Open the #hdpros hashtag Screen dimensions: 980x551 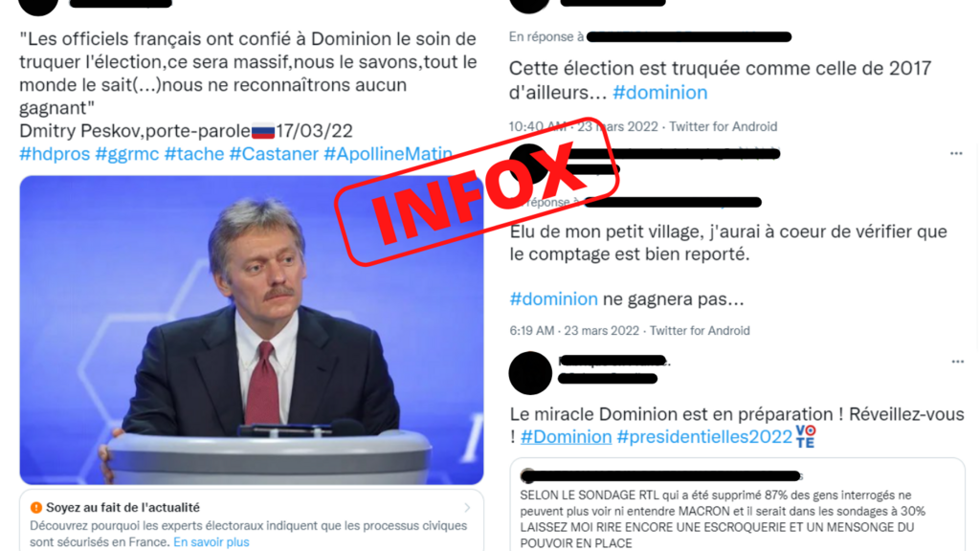click(55, 154)
